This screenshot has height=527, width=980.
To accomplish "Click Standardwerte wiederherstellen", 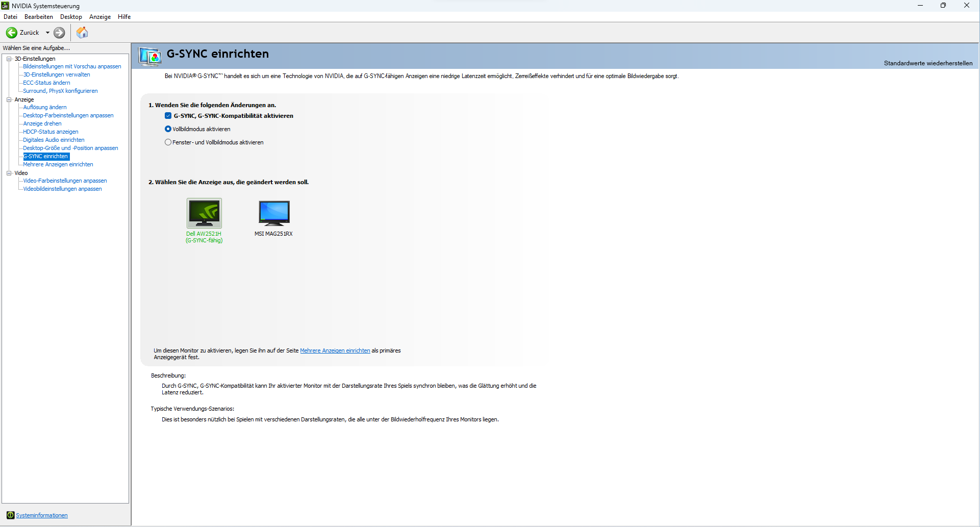I will click(x=928, y=63).
